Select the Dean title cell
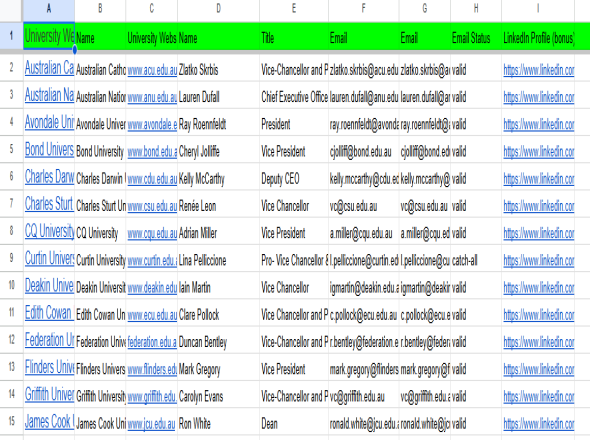590x440 pixels. click(294, 422)
